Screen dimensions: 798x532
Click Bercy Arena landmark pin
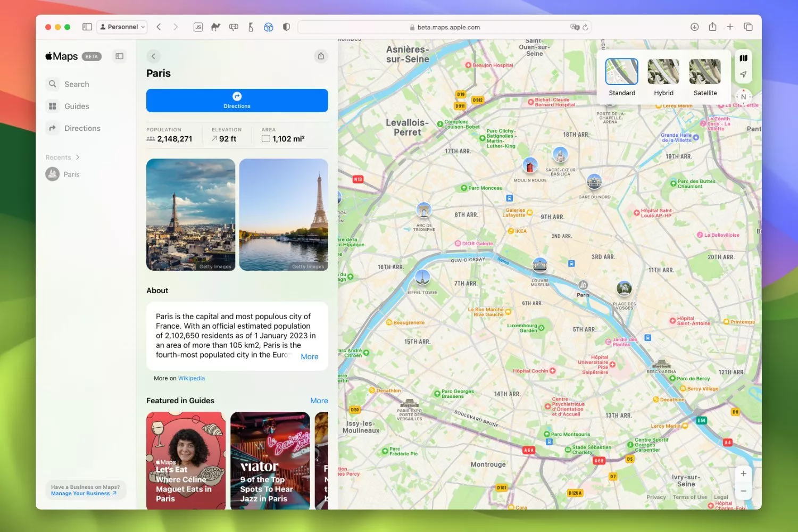click(x=661, y=365)
